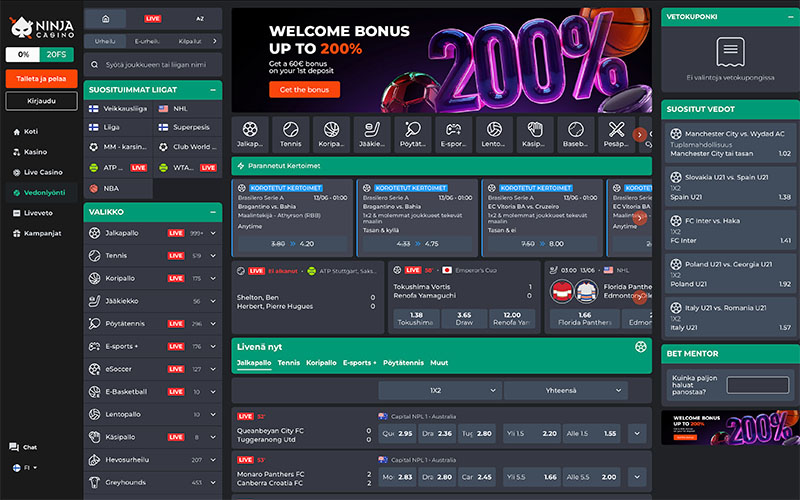The height and width of the screenshot is (500, 800).
Task: Select the E-urheilu category tab
Action: [147, 41]
